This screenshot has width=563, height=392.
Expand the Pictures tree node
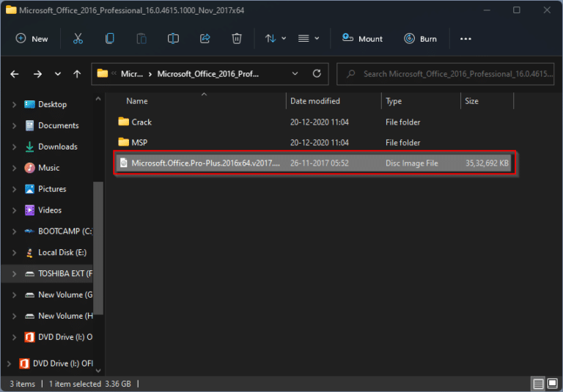click(14, 189)
